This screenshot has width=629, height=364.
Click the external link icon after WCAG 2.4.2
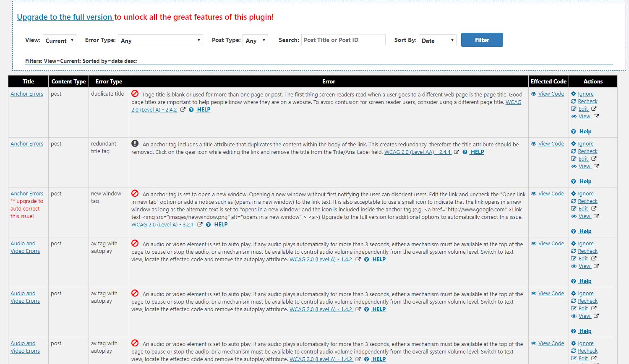[x=183, y=110]
